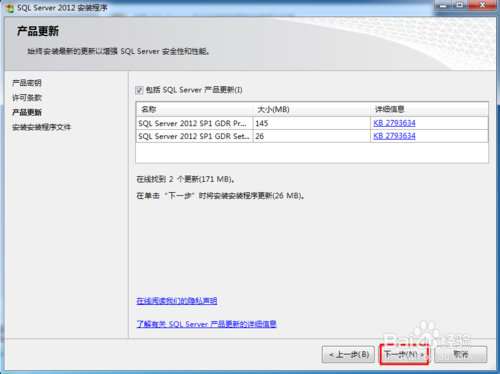
Task: Select 产品更新 step in sidebar
Action: [27, 112]
